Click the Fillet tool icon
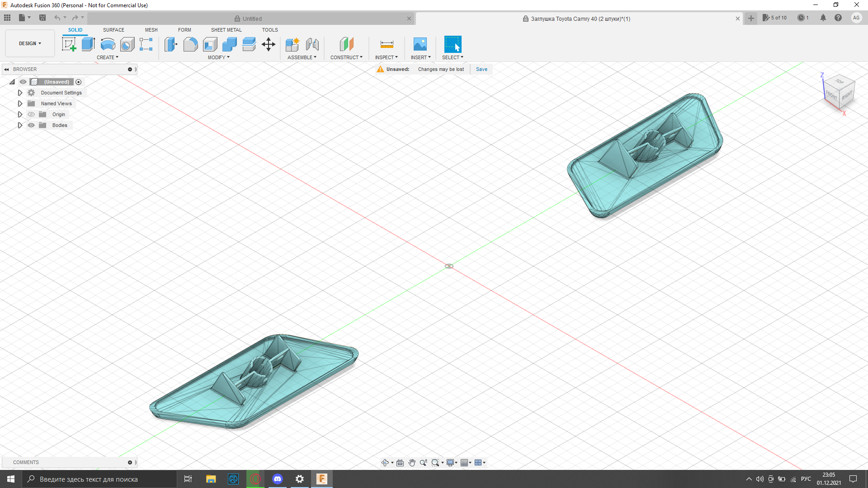868x488 pixels. [x=190, y=44]
